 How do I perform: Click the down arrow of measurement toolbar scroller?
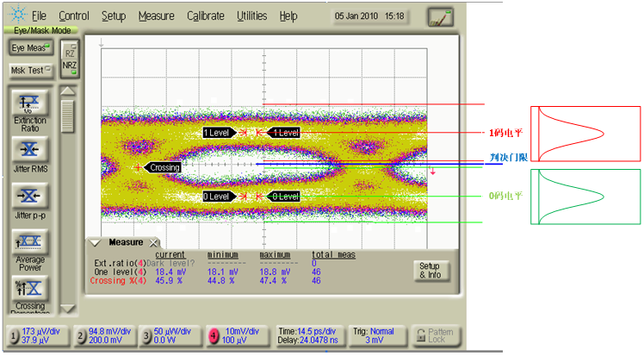[68, 309]
